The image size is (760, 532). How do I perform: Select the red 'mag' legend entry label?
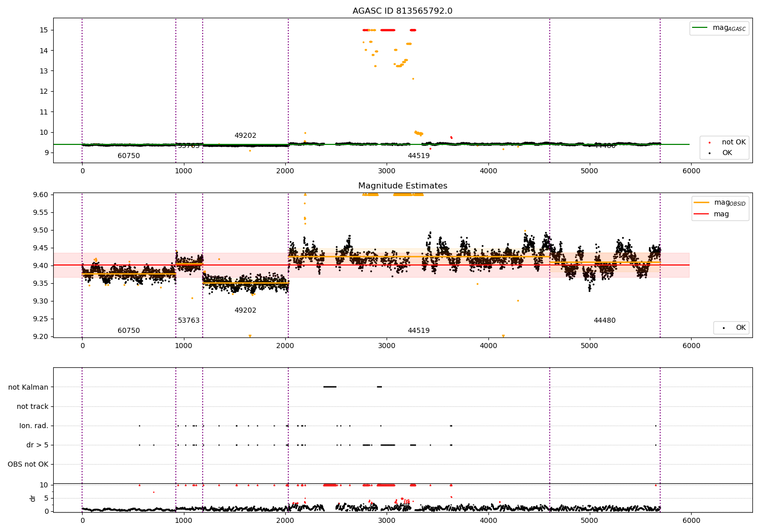coord(721,214)
